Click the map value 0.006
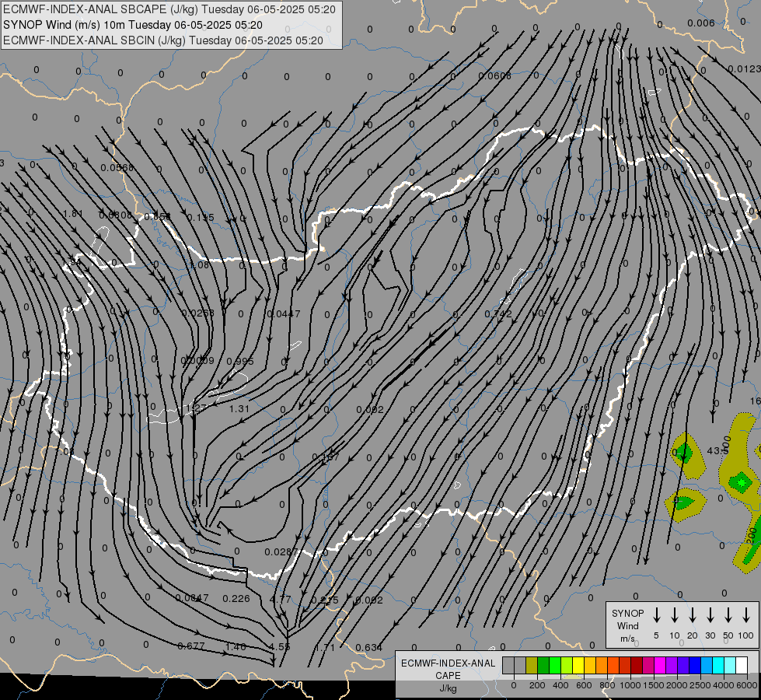The image size is (761, 700). point(701,23)
